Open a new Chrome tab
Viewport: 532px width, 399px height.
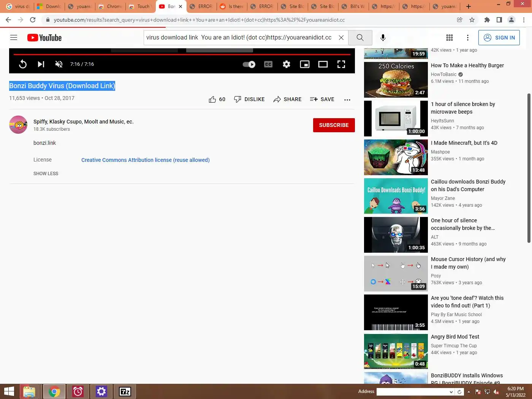(x=469, y=6)
